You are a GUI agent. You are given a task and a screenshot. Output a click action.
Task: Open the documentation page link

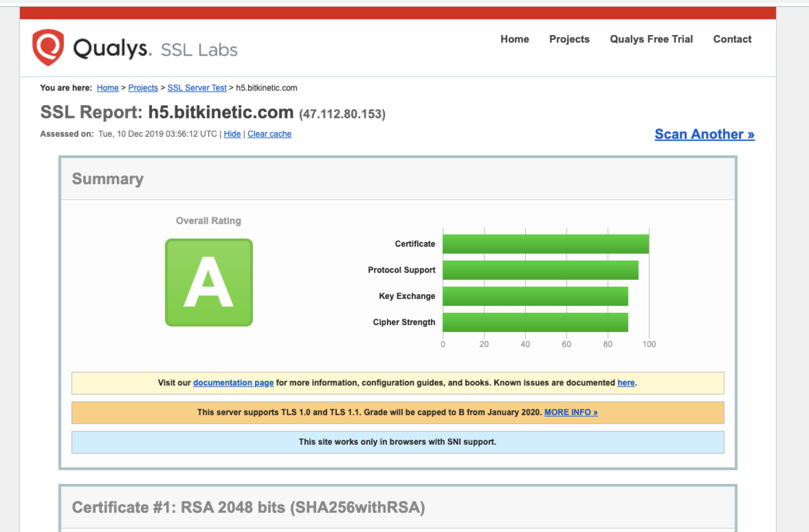(233, 383)
